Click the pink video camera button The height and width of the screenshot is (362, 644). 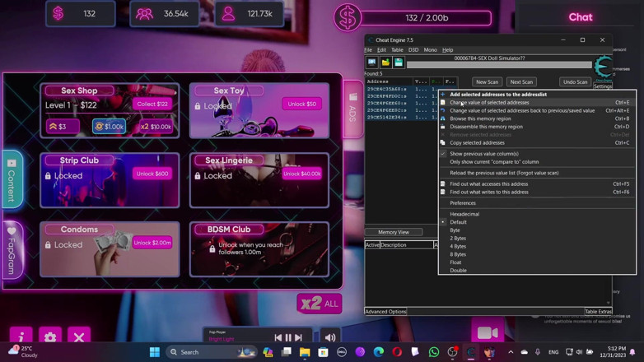tap(487, 333)
